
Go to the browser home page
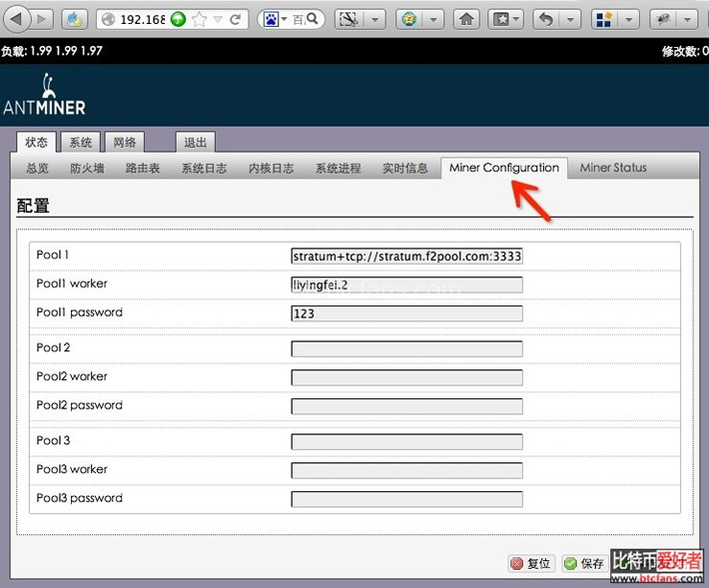tap(466, 19)
